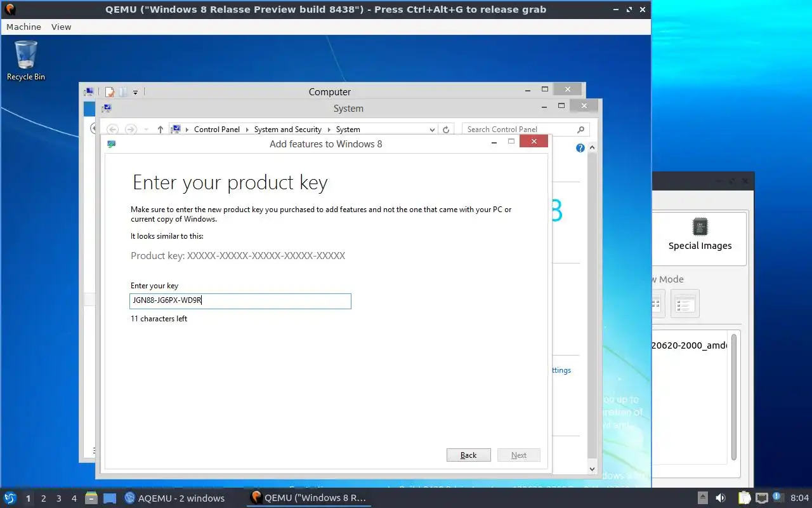The height and width of the screenshot is (508, 812).
Task: Navigate up one level with the up arrow
Action: [x=160, y=130]
